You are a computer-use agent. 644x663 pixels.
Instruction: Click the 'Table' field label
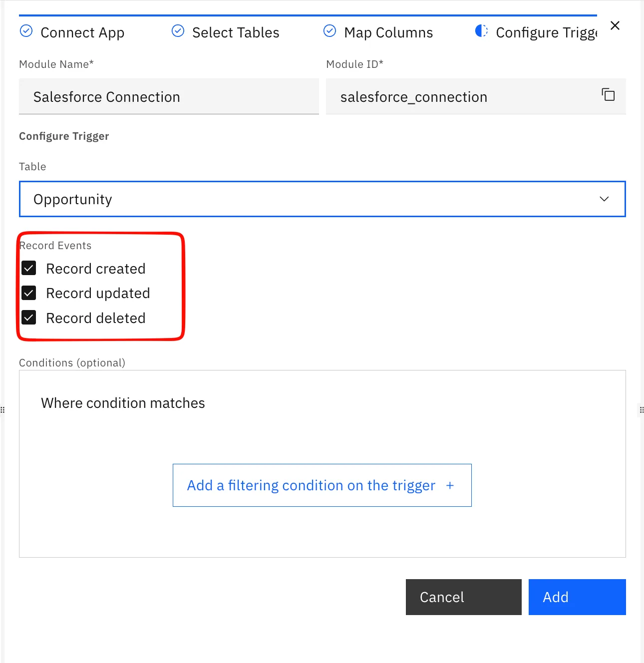[x=32, y=167]
